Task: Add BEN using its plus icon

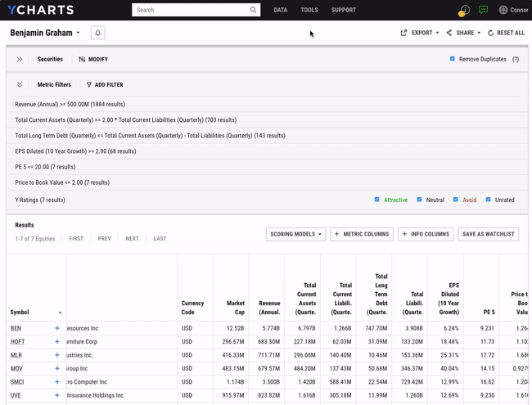Action: (57, 328)
